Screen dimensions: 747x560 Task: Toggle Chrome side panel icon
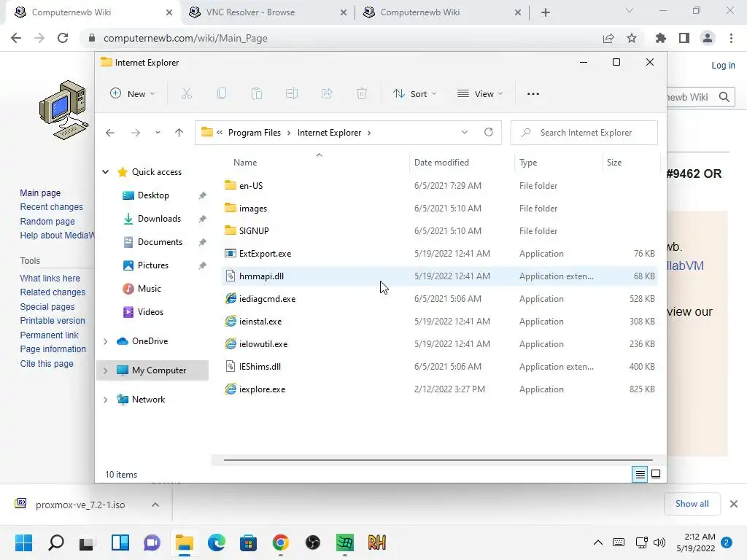pyautogui.click(x=684, y=38)
